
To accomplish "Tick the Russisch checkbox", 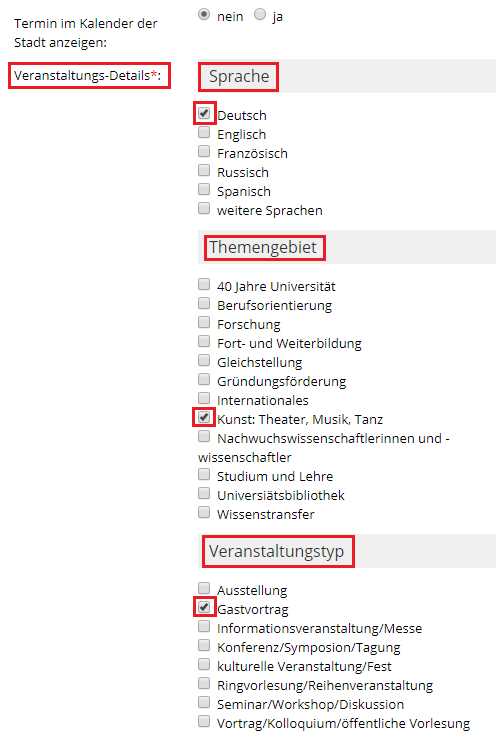I will tap(204, 170).
